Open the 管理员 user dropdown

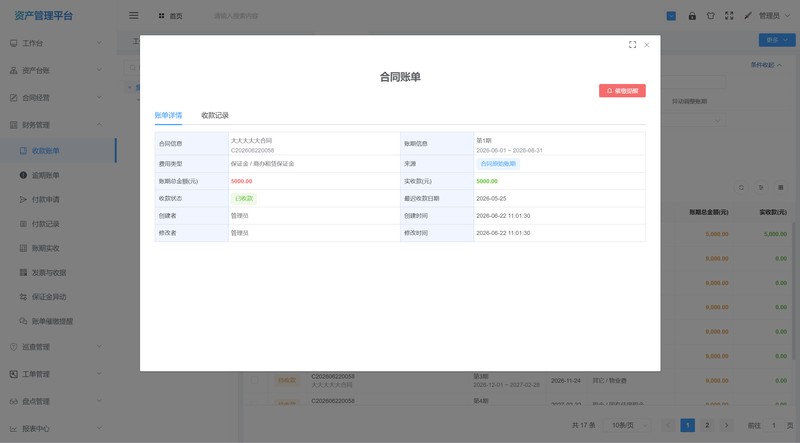[774, 16]
